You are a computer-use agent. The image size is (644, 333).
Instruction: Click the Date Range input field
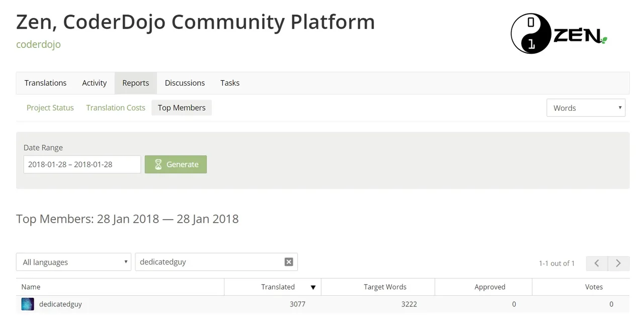point(82,164)
